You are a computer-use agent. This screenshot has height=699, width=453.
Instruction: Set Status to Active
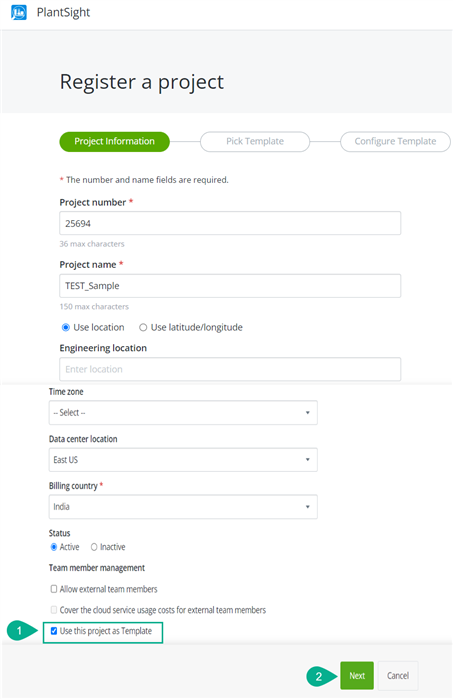coord(54,547)
